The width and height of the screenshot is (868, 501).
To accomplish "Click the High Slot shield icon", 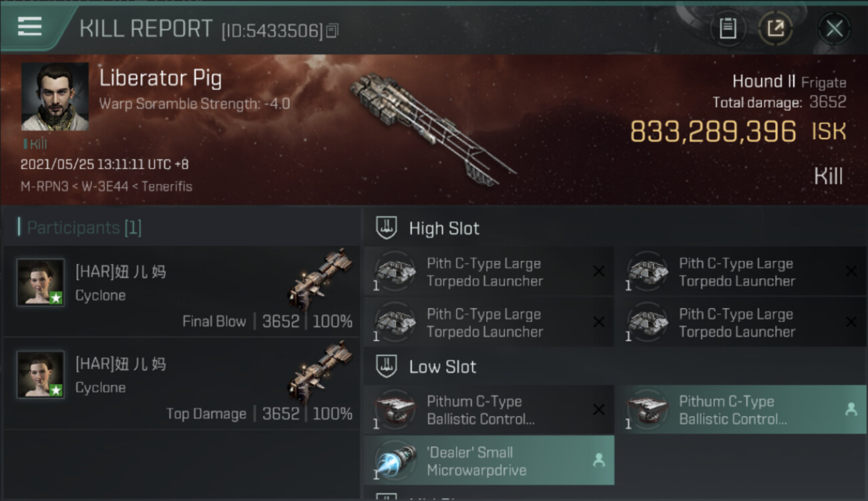I will [x=387, y=228].
